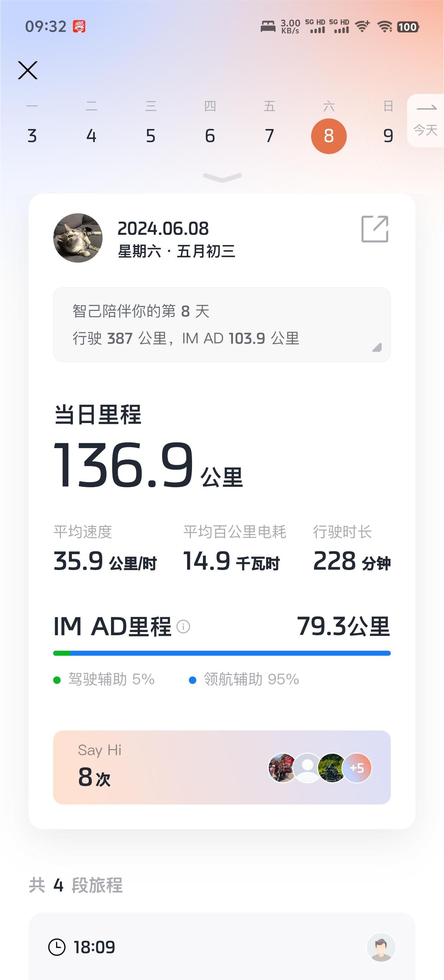
Task: Close the driving diary page
Action: click(x=28, y=71)
